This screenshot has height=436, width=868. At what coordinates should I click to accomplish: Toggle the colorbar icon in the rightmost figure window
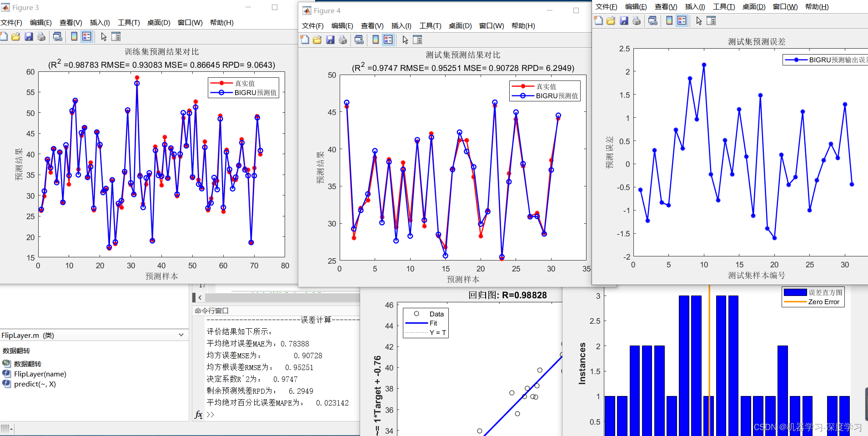[x=668, y=20]
